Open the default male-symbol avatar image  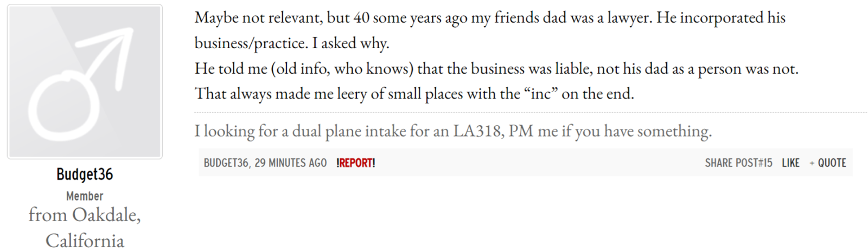85,82
